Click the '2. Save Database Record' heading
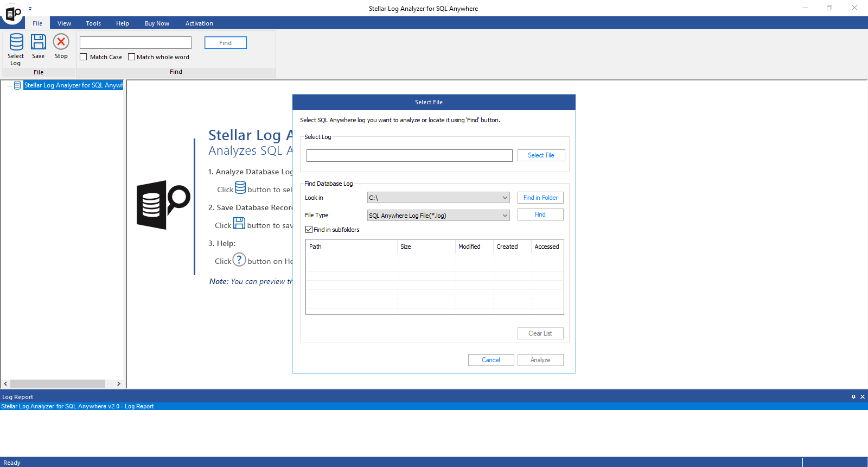The image size is (868, 467). pyautogui.click(x=250, y=207)
